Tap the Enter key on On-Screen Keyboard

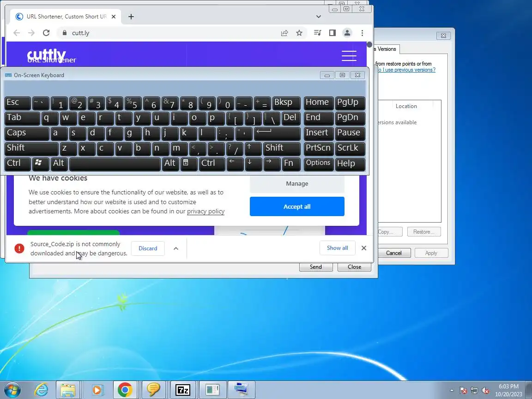[x=277, y=133]
